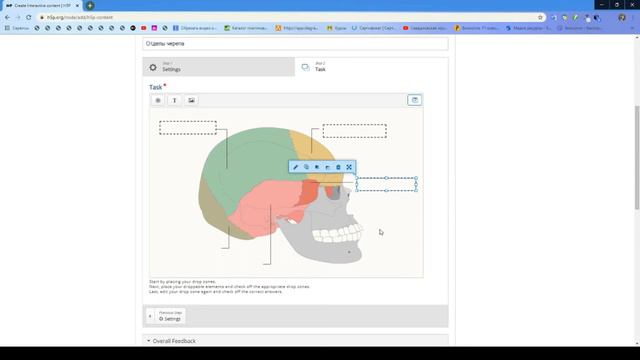640x360 pixels.
Task: Select the active drop zone near eye socket
Action: 387,184
